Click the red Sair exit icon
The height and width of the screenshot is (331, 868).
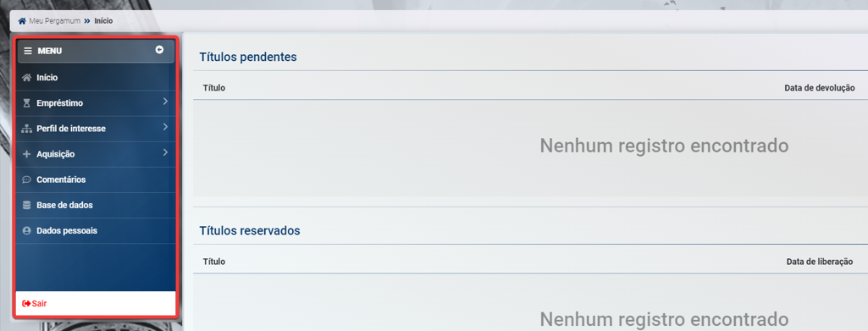click(26, 303)
